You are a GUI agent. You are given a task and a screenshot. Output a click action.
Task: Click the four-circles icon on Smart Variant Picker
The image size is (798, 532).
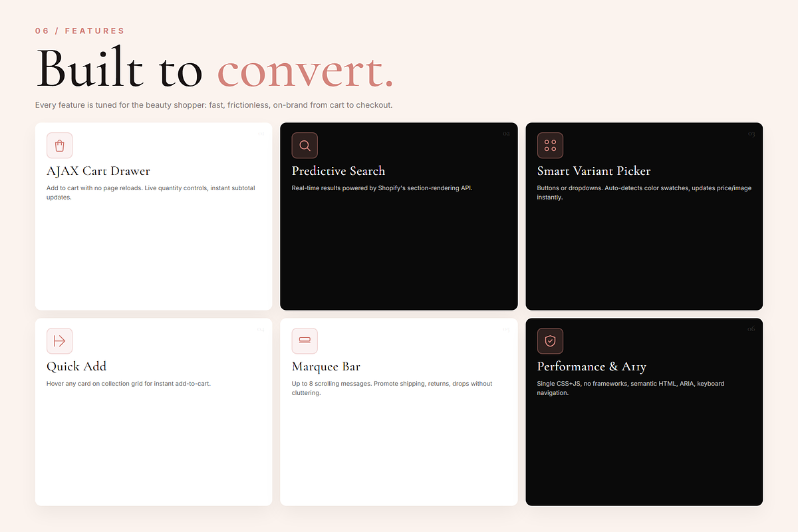[550, 146]
